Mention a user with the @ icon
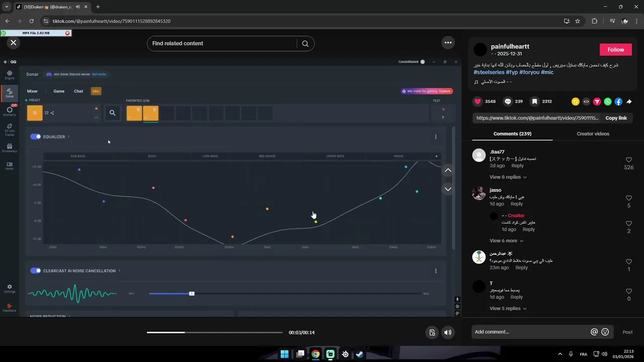Image resolution: width=644 pixels, height=362 pixels. pos(594,332)
